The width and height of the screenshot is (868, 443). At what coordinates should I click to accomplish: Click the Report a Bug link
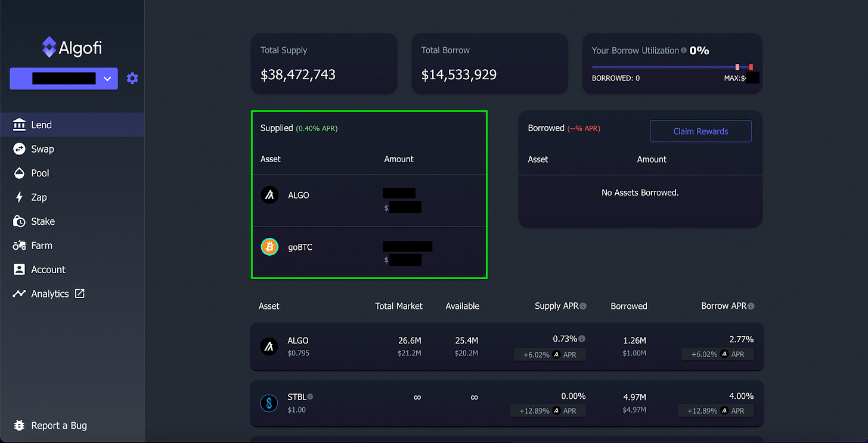[x=59, y=425]
